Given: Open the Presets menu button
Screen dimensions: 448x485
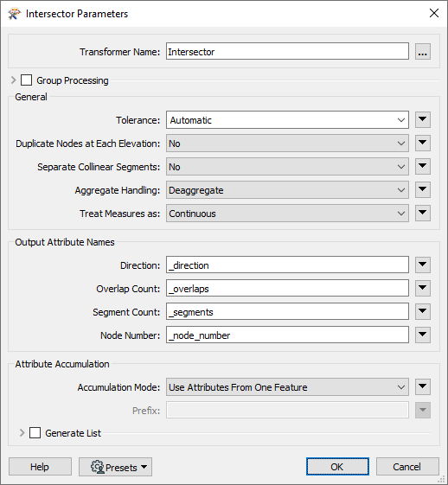Looking at the screenshot, I should [x=115, y=467].
